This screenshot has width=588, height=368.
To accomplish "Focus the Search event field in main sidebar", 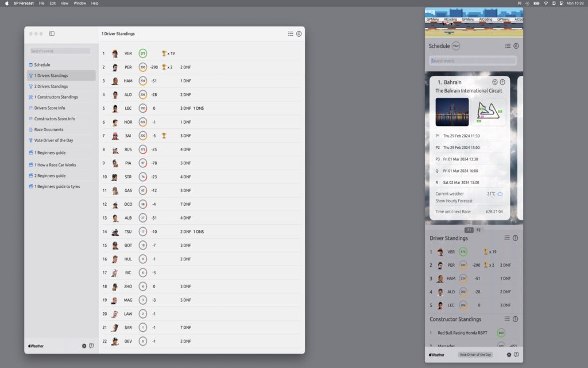I will 60,51.
